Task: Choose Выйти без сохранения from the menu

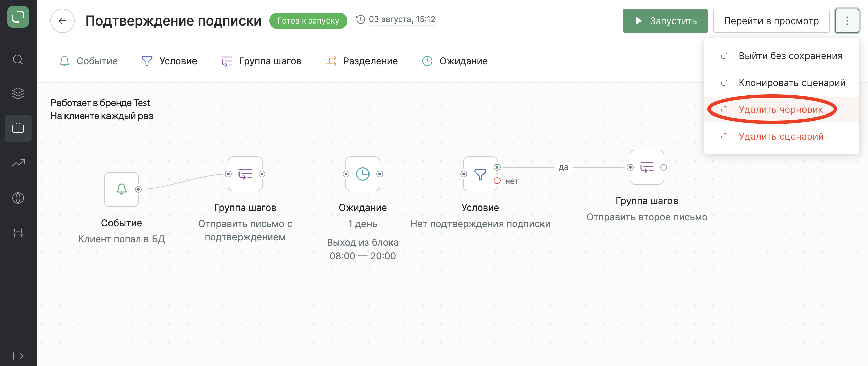Action: pos(781,56)
